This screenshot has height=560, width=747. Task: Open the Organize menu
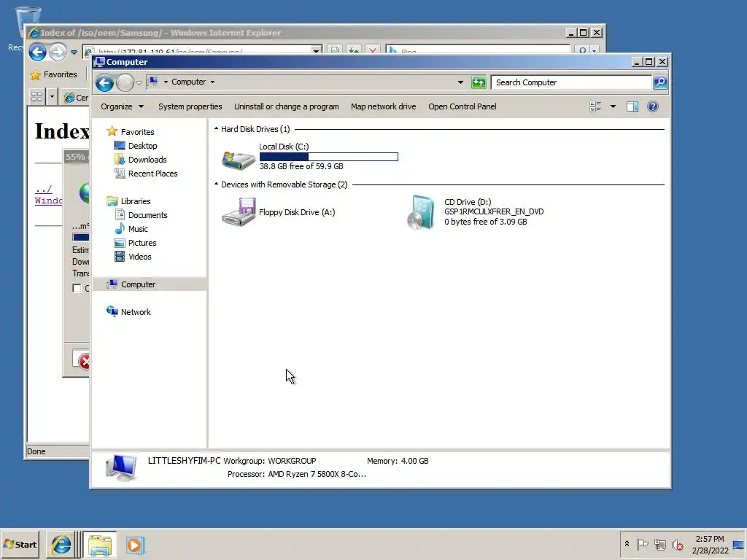(122, 106)
